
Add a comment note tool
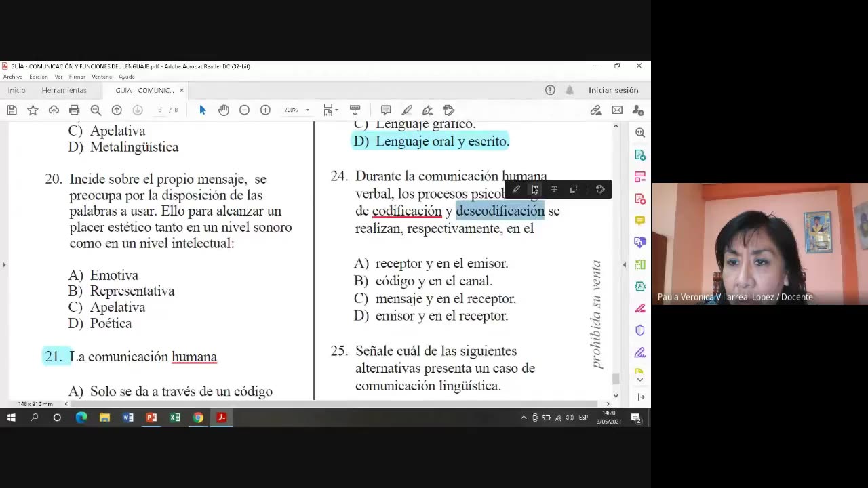(386, 110)
